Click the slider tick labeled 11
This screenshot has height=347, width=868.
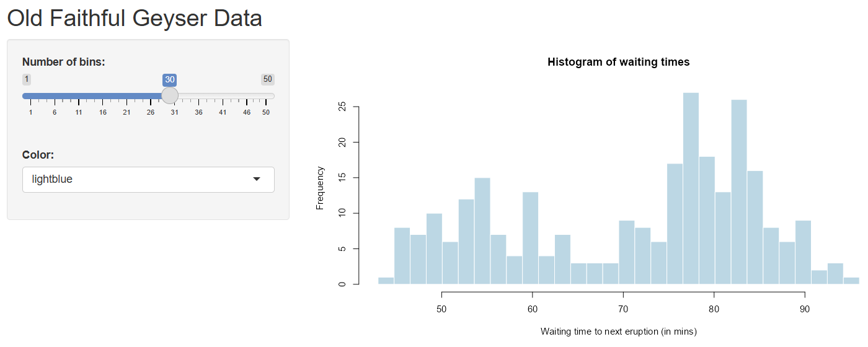(79, 112)
